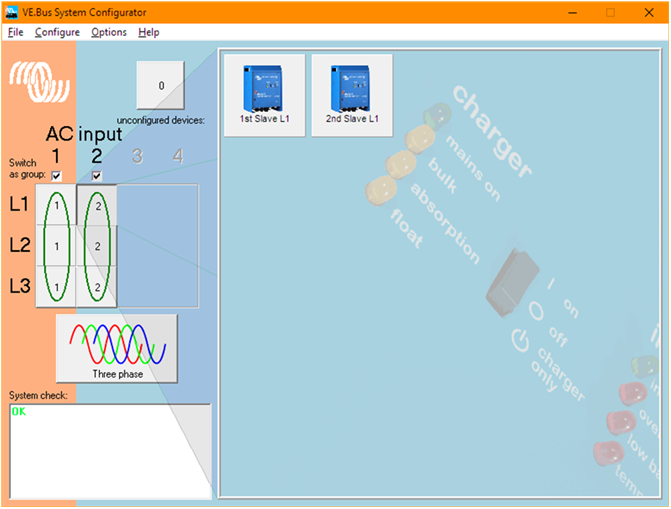671x509 pixels.
Task: Open the Configure menu
Action: coord(57,32)
